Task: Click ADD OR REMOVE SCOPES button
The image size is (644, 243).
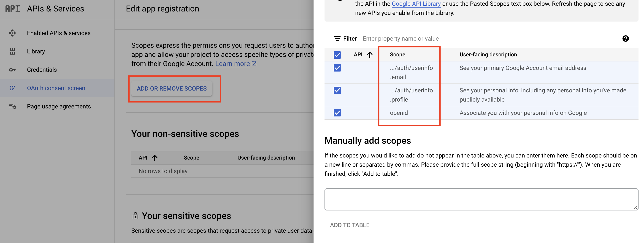Action: click(x=172, y=88)
